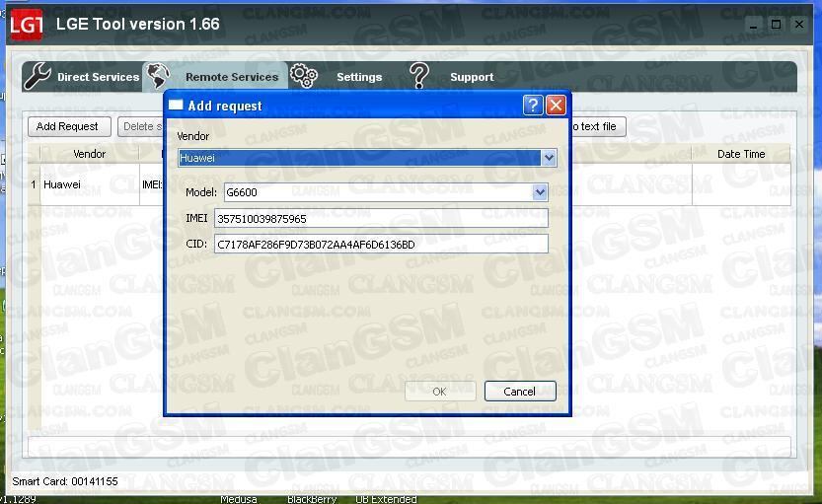Click the wrench icon for Direct Services
The height and width of the screenshot is (504, 822).
click(38, 76)
